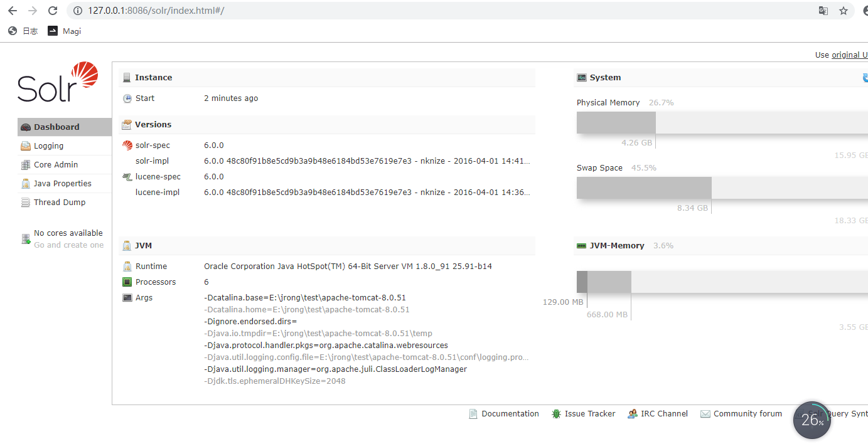Click the site info icon in address bar
Screen dimensions: 868x444
(78, 11)
